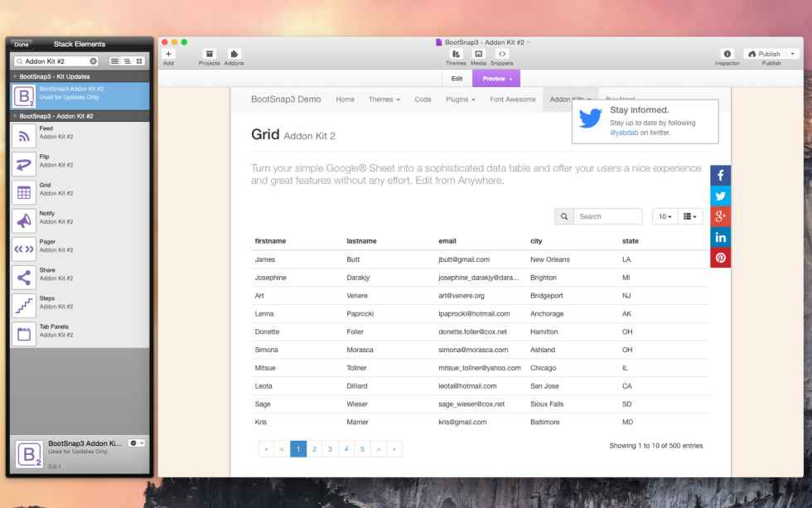Go to pagination page 2
Viewport: 812px width, 508px height.
click(314, 449)
